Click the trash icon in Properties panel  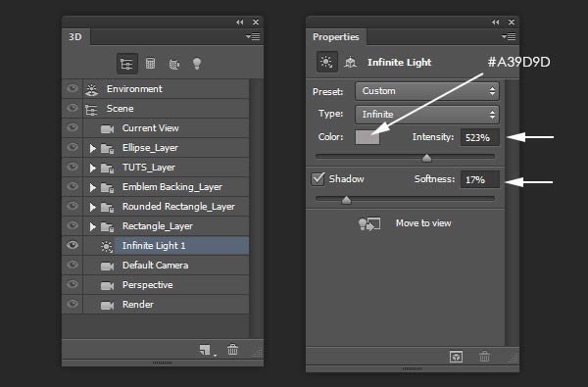[x=484, y=357]
